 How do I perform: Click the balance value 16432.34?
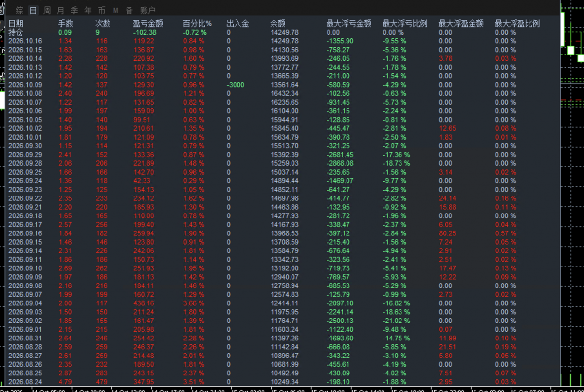click(285, 93)
